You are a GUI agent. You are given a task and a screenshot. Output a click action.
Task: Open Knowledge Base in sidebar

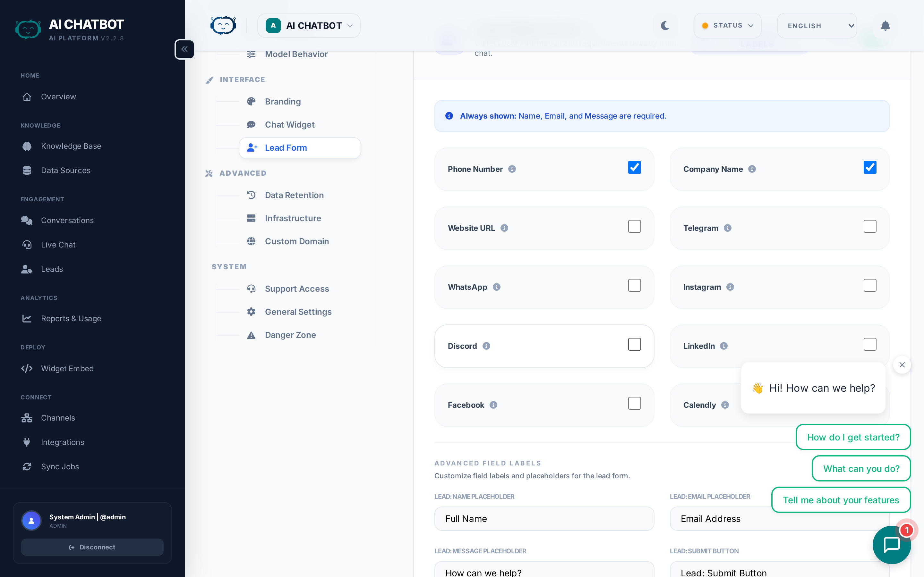(71, 146)
